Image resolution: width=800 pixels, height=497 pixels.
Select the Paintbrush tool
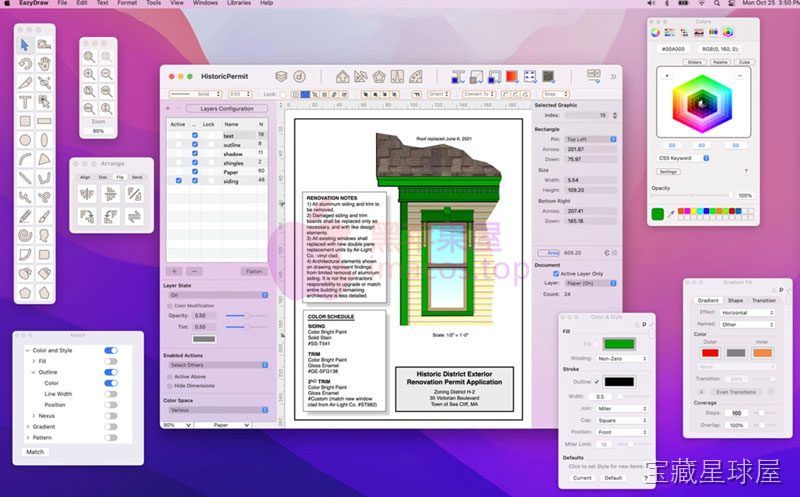(44, 216)
